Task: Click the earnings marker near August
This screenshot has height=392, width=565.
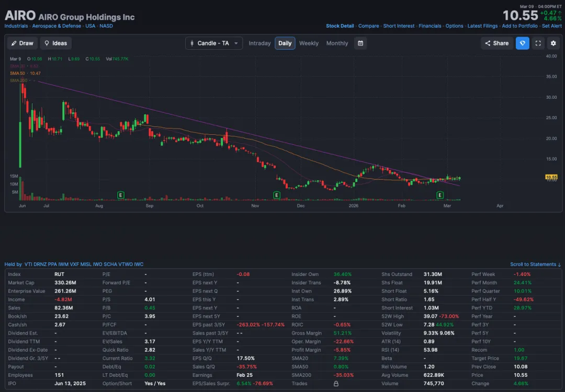Action: (121, 195)
